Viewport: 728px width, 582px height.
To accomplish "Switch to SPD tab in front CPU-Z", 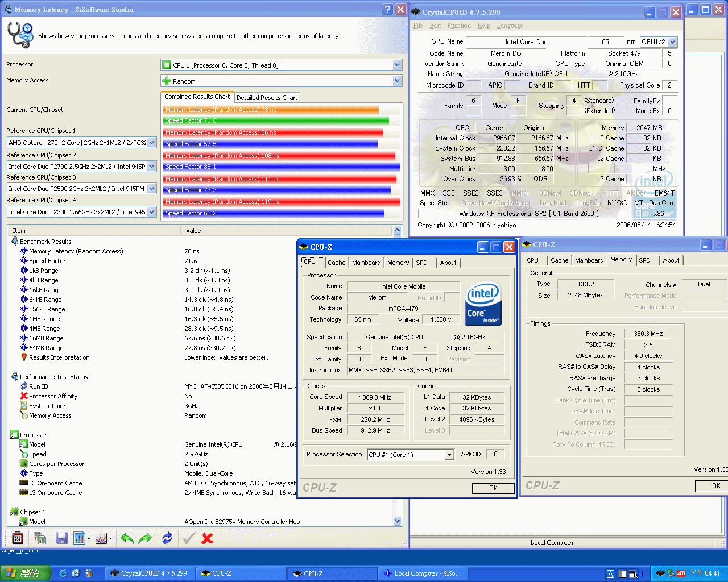I will pos(421,263).
